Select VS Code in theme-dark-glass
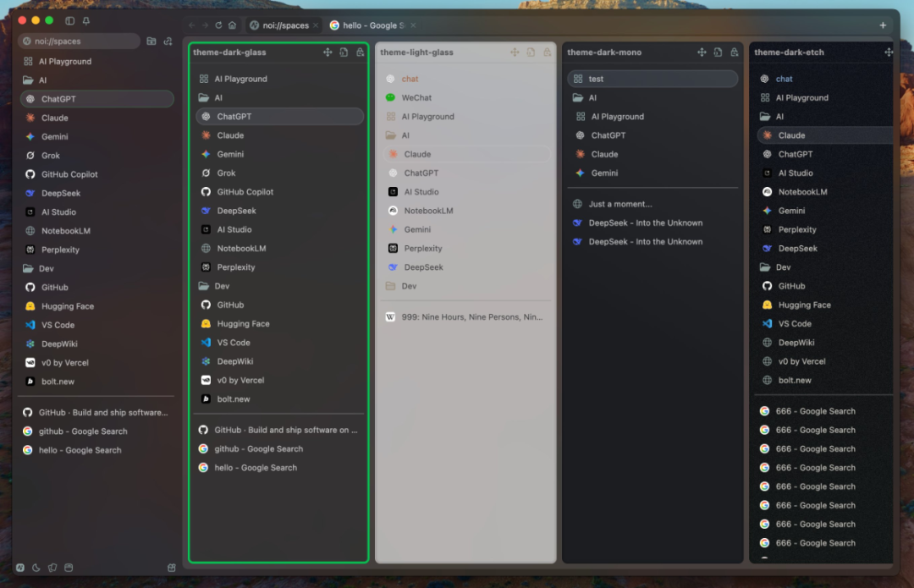Image resolution: width=914 pixels, height=588 pixels. pos(280,342)
